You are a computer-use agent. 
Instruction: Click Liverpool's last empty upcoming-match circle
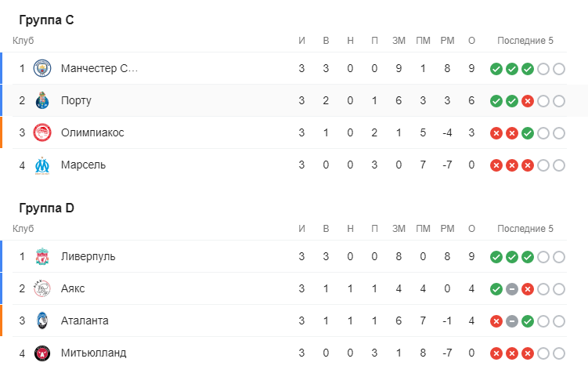559,257
